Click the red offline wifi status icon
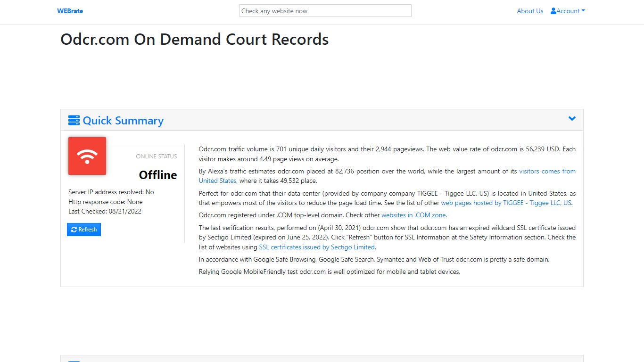This screenshot has width=644, height=362. (x=87, y=156)
